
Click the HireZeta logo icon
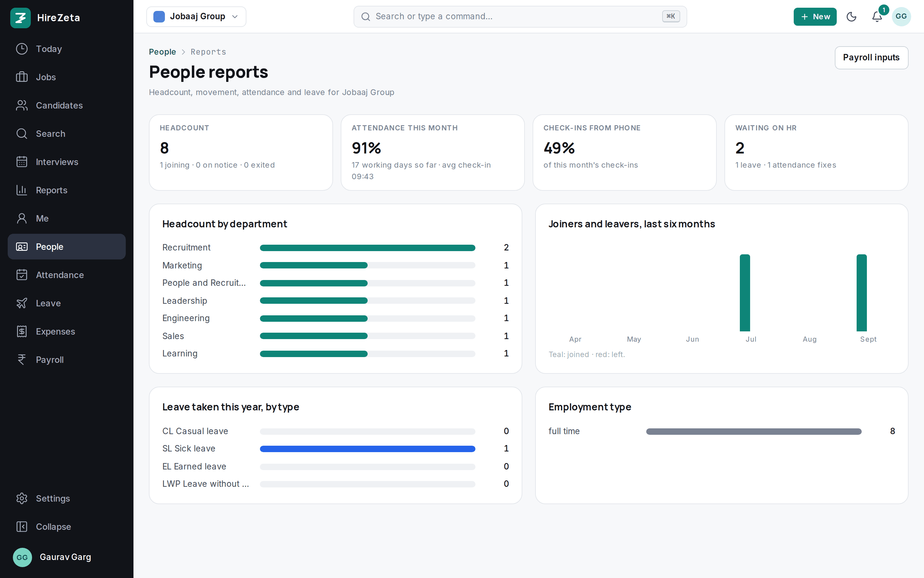[x=20, y=18]
